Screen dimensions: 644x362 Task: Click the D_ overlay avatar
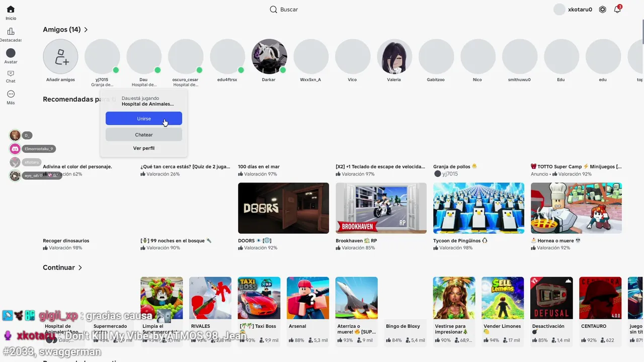pyautogui.click(x=15, y=135)
